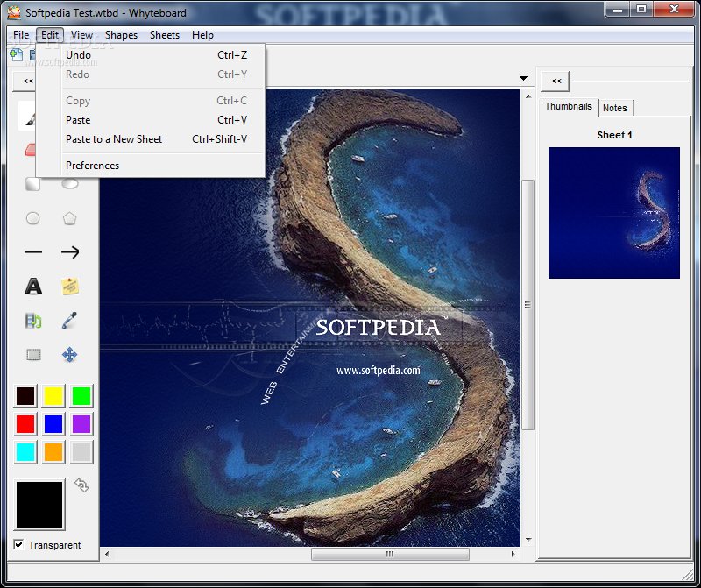Select the Ellipse shape tool
701x588 pixels.
pyautogui.click(x=70, y=183)
